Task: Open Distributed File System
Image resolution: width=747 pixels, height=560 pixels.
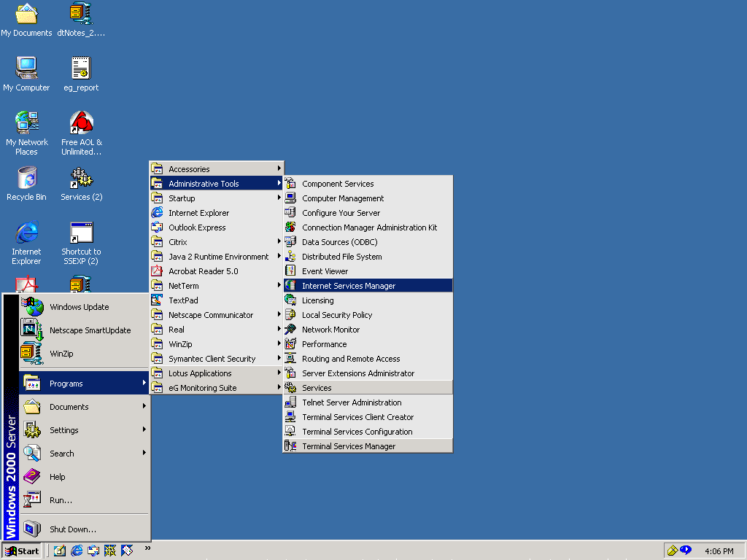Action: tap(368, 257)
